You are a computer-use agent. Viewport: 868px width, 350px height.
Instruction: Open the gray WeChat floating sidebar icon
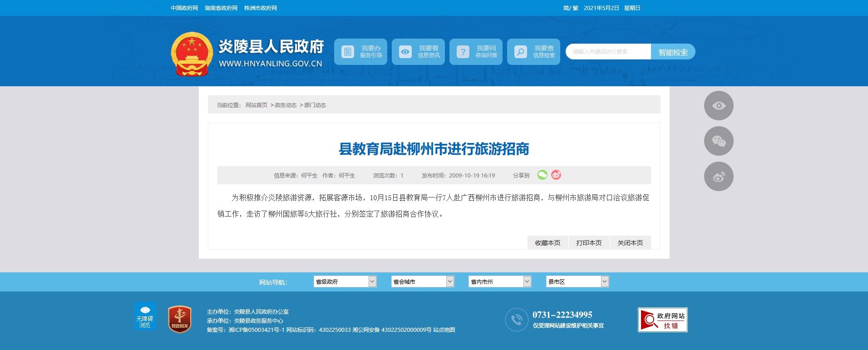[719, 141]
